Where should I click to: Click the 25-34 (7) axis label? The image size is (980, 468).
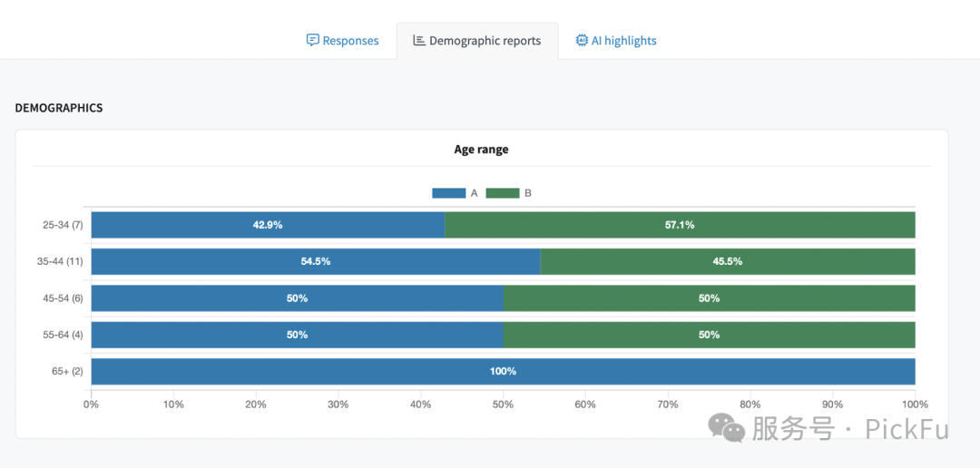[x=63, y=225]
